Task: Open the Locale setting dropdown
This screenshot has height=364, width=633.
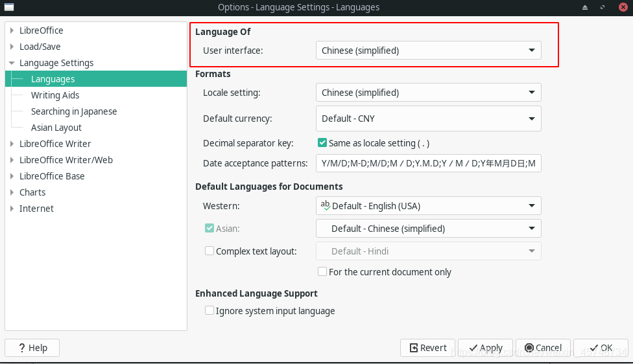Action: pyautogui.click(x=428, y=93)
